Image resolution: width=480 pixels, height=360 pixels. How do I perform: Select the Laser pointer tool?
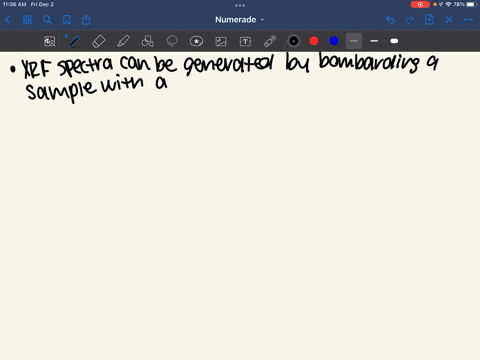point(270,41)
